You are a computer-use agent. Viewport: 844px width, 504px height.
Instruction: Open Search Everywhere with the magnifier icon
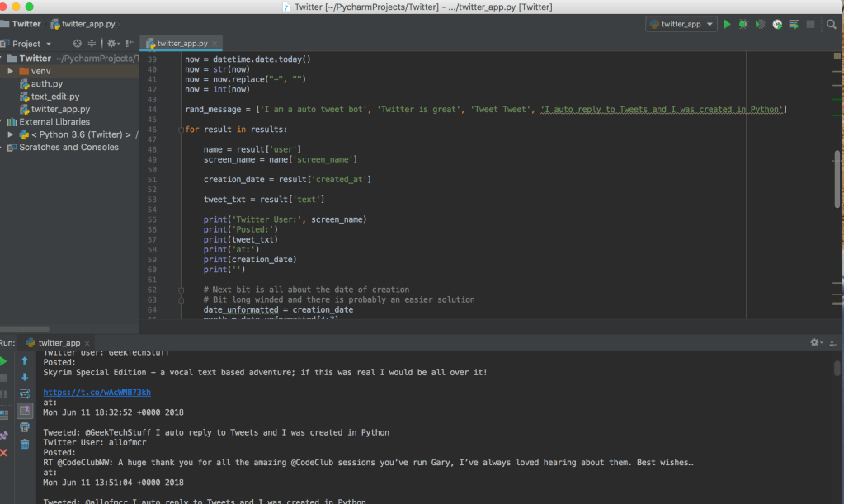[831, 24]
